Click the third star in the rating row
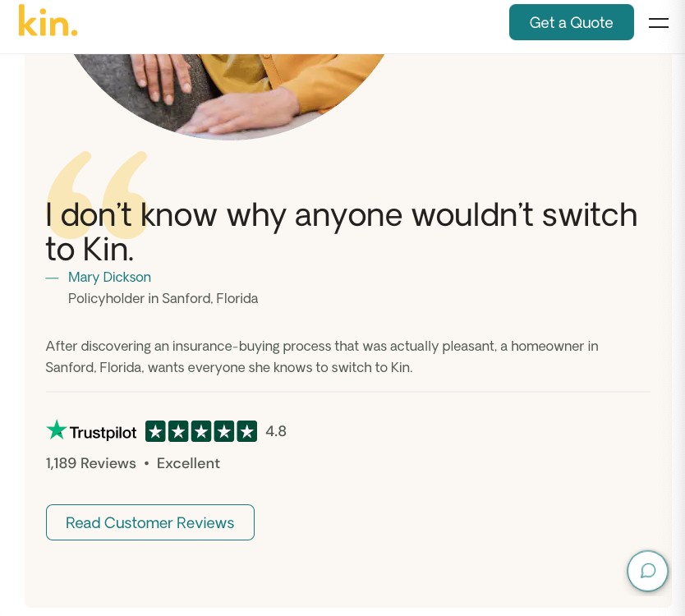The image size is (685, 616). (201, 430)
